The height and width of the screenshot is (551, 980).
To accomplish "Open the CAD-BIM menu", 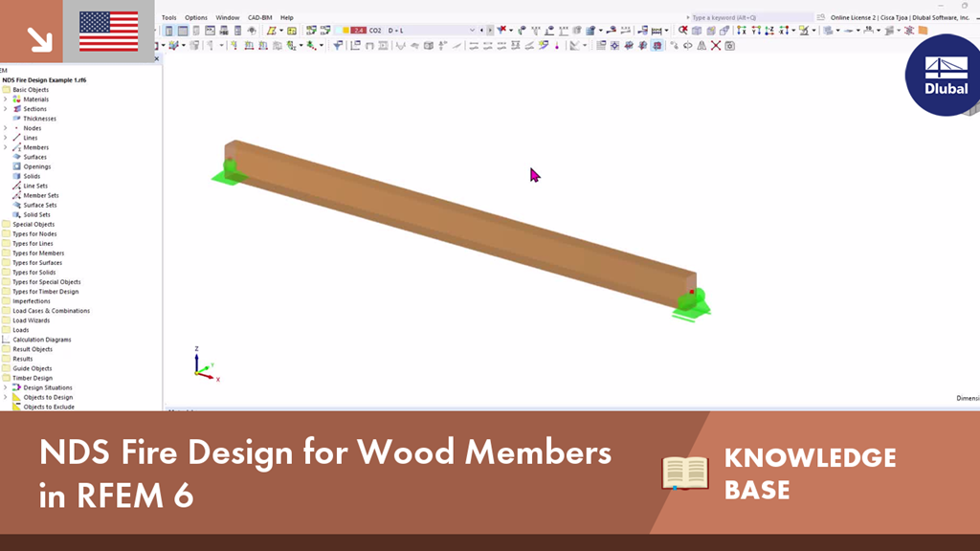I will (259, 17).
